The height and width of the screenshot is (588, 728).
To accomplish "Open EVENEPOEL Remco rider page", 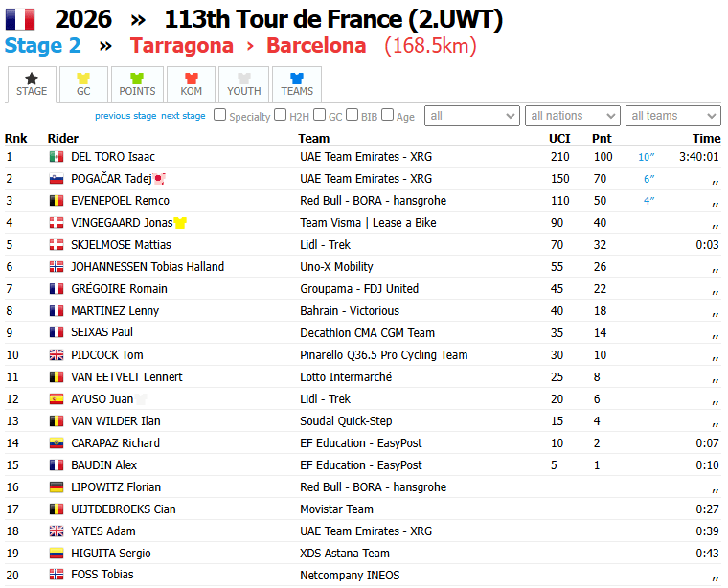I will pyautogui.click(x=120, y=201).
